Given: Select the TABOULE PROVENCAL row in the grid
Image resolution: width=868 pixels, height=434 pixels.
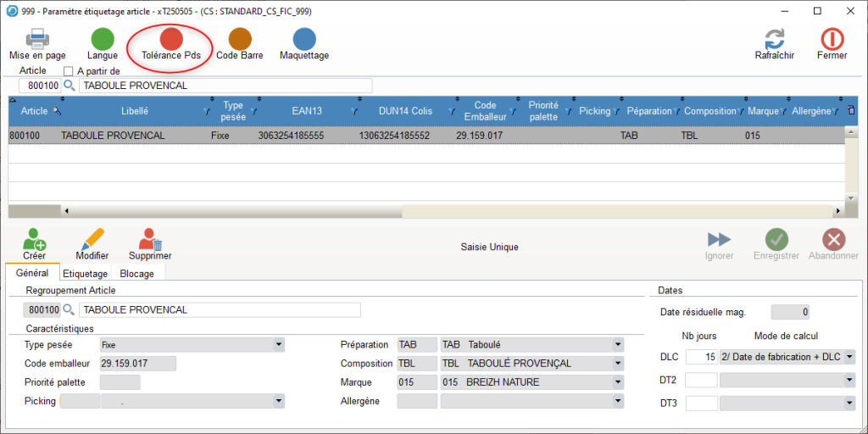Looking at the screenshot, I should (x=113, y=136).
